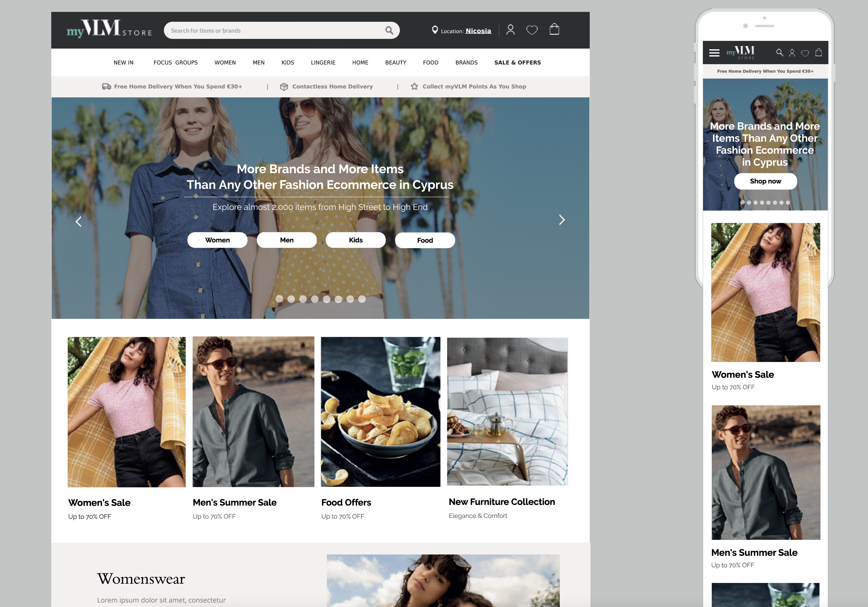Select the first desktop carousel dot
This screenshot has width=868, height=607.
coord(279,299)
